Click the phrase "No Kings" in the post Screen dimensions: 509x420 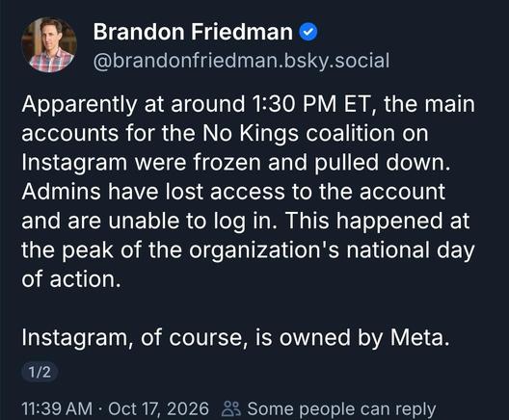tap(251, 133)
